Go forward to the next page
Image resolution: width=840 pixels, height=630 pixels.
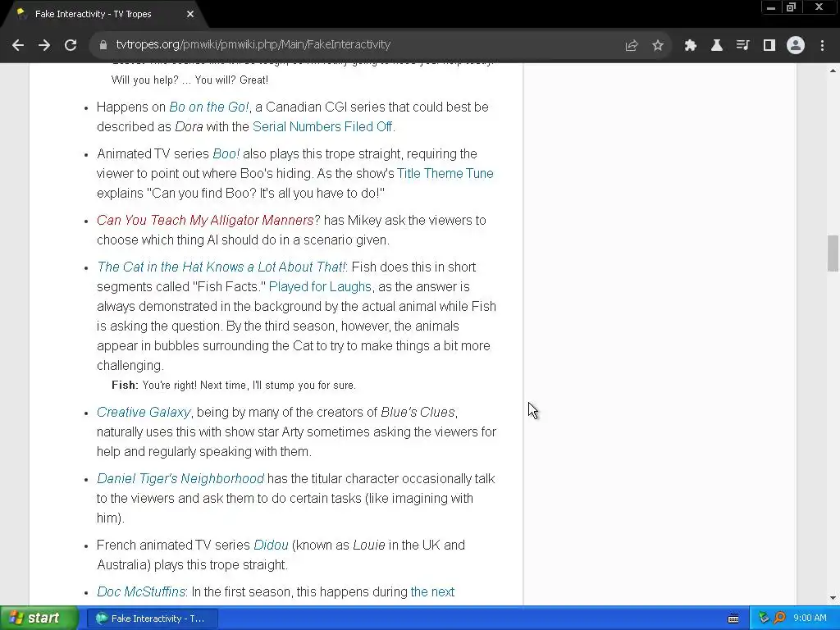[x=44, y=45]
